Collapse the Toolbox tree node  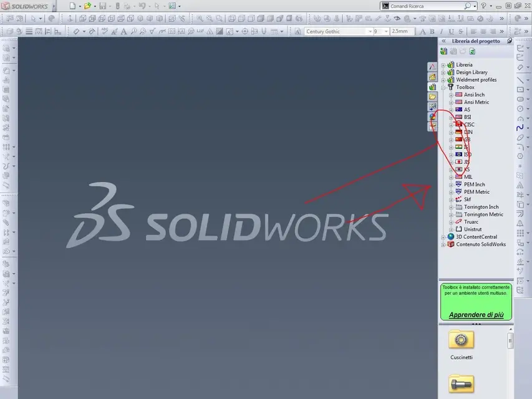(x=443, y=87)
